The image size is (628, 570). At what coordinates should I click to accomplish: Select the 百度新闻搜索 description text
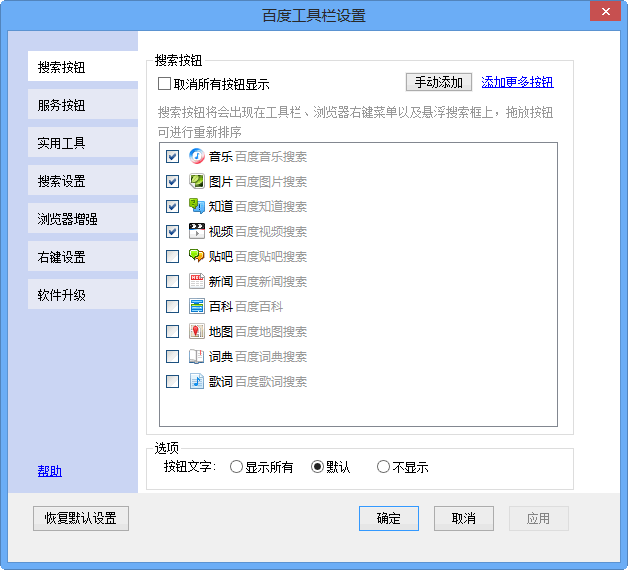(271, 282)
